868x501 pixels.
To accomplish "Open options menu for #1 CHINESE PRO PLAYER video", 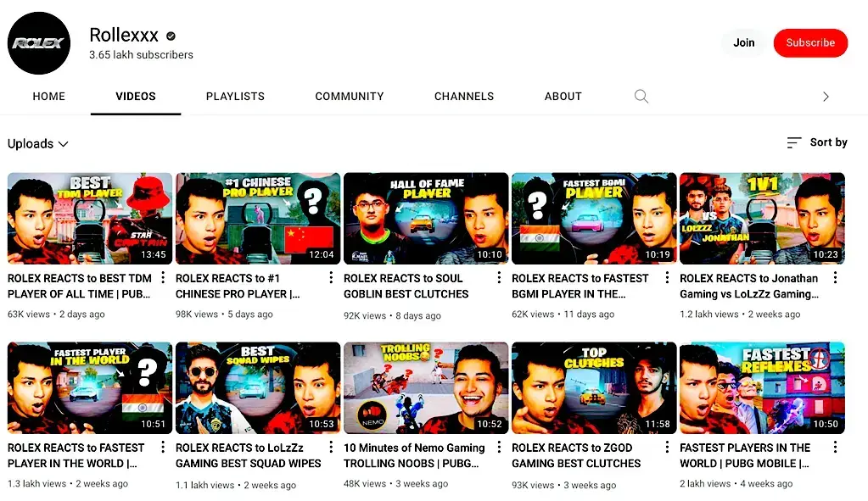I will pyautogui.click(x=331, y=277).
